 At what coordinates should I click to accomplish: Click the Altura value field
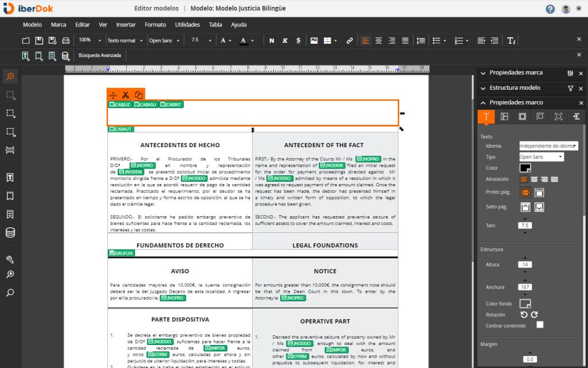click(525, 264)
